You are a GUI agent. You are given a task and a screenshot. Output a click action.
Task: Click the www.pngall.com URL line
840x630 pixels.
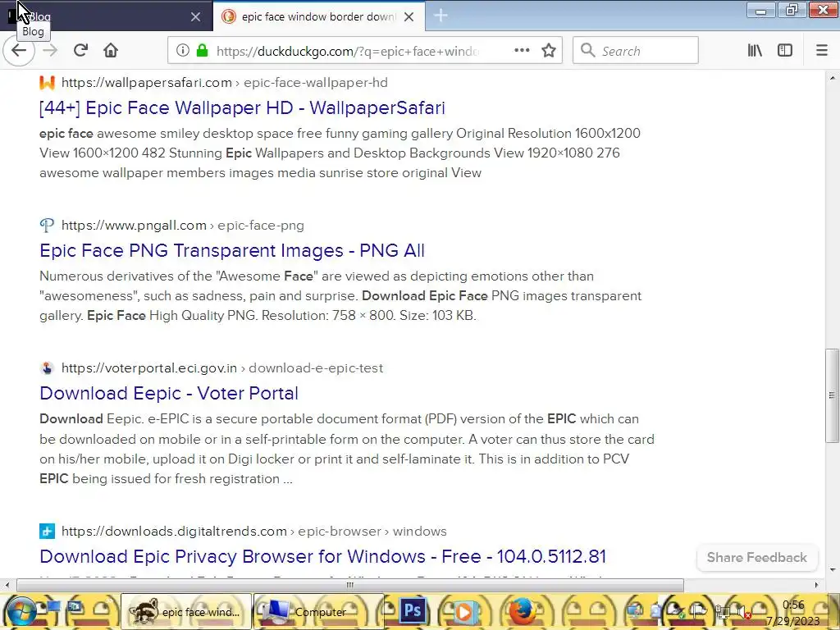(183, 226)
